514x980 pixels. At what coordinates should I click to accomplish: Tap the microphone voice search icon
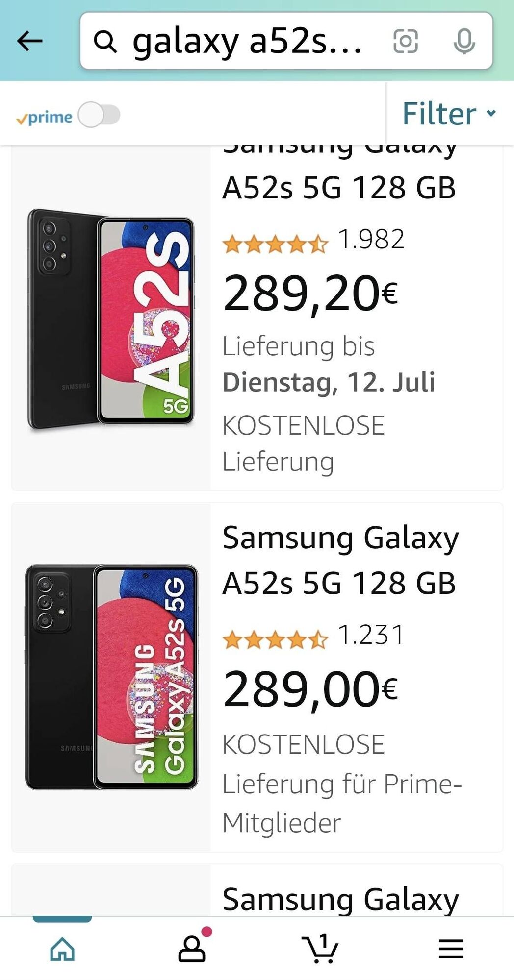coord(464,41)
